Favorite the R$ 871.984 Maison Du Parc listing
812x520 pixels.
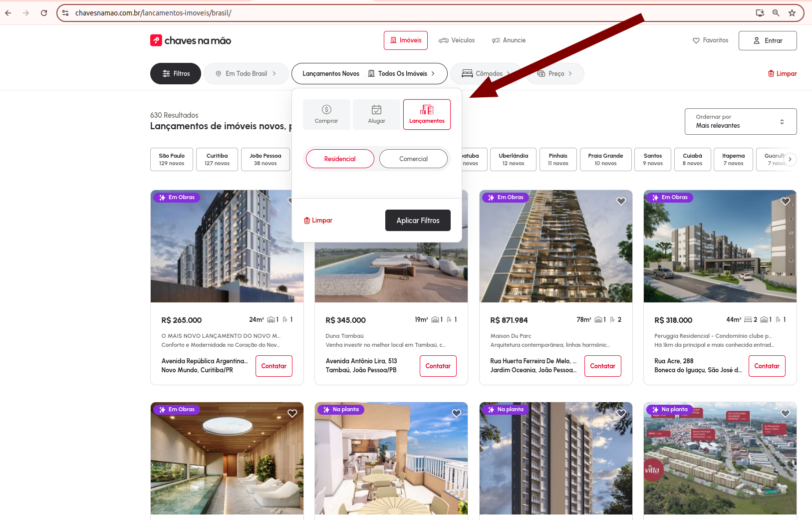click(x=621, y=202)
